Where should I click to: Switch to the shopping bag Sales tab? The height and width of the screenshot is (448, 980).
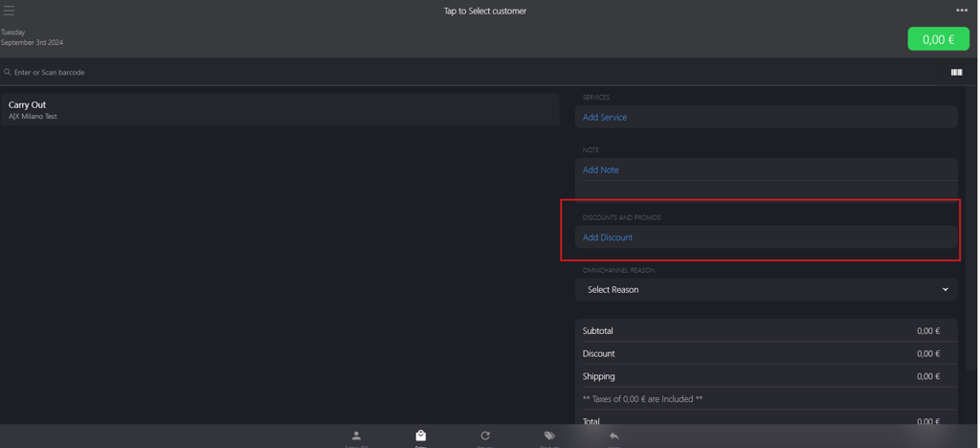421,436
